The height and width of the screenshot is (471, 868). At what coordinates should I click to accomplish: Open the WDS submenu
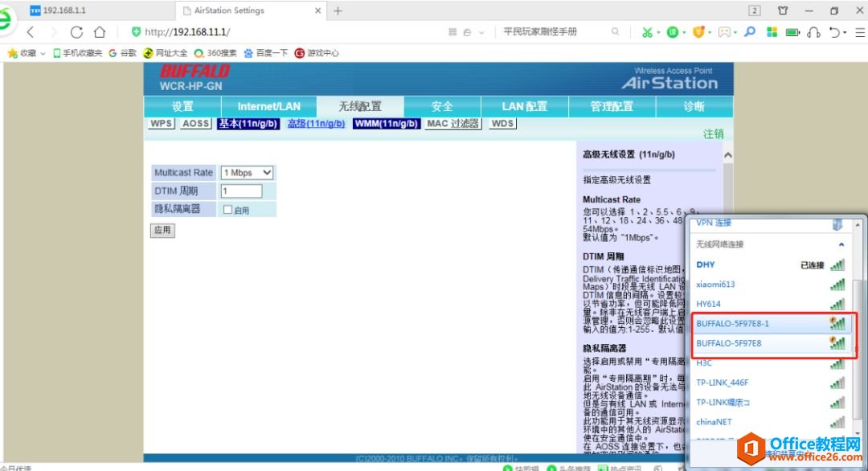coord(502,124)
